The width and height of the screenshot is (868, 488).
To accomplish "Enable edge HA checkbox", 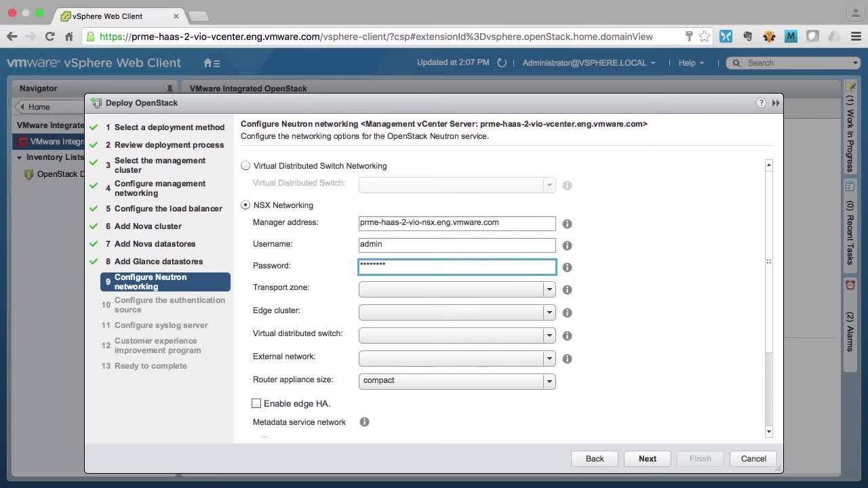I will pos(256,403).
